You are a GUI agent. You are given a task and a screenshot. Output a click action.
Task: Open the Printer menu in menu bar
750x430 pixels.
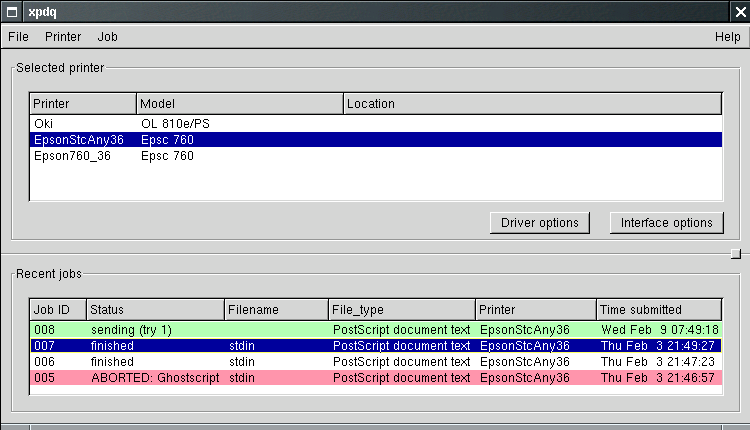pos(63,37)
